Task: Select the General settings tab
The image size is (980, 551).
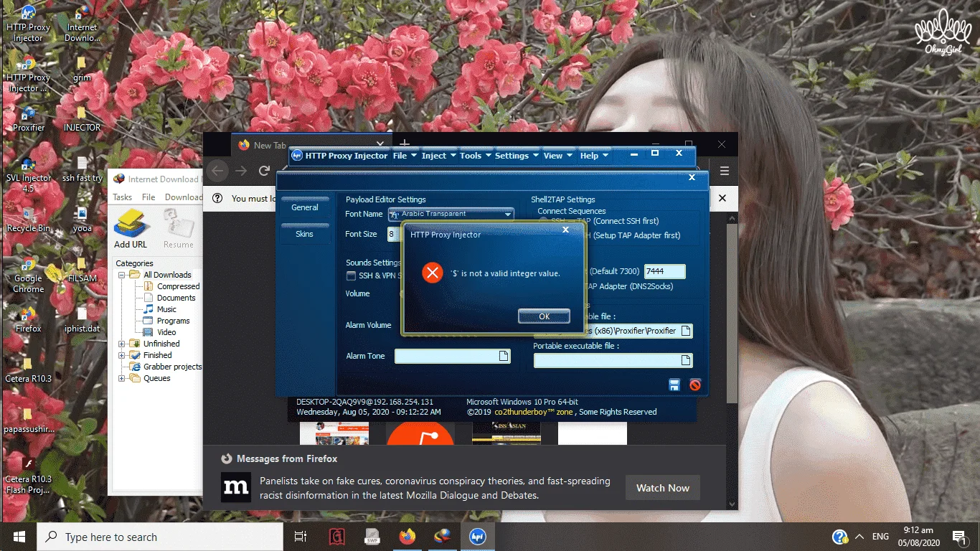Action: tap(305, 207)
